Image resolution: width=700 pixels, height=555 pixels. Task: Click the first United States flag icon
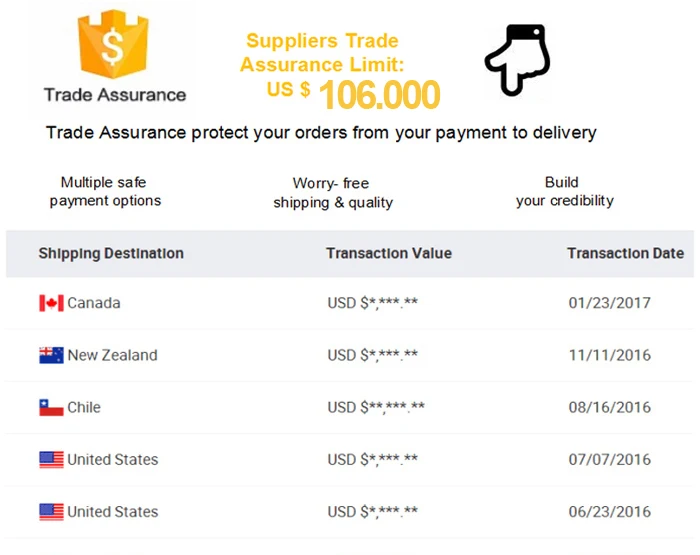point(51,460)
